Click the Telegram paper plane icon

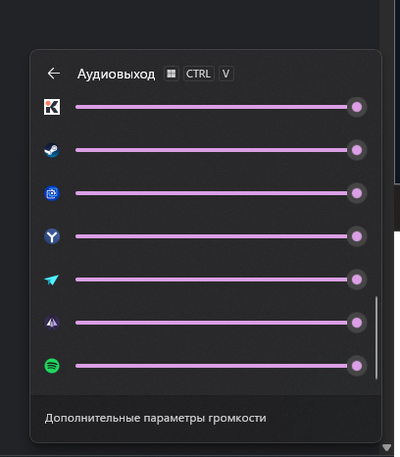[52, 280]
